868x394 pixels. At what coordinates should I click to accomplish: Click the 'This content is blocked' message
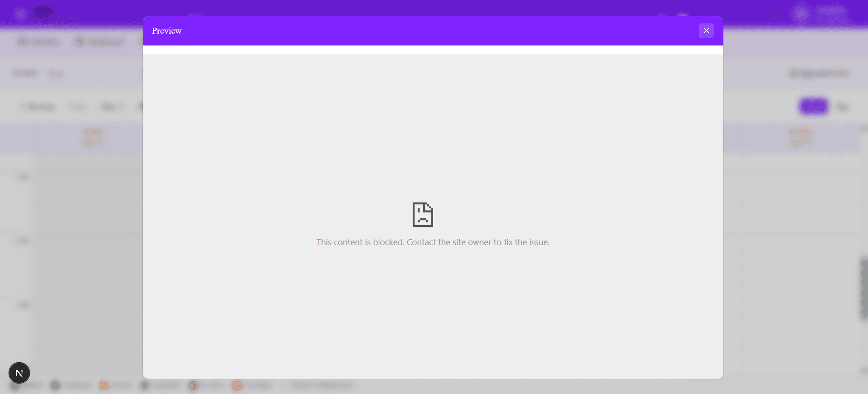433,242
